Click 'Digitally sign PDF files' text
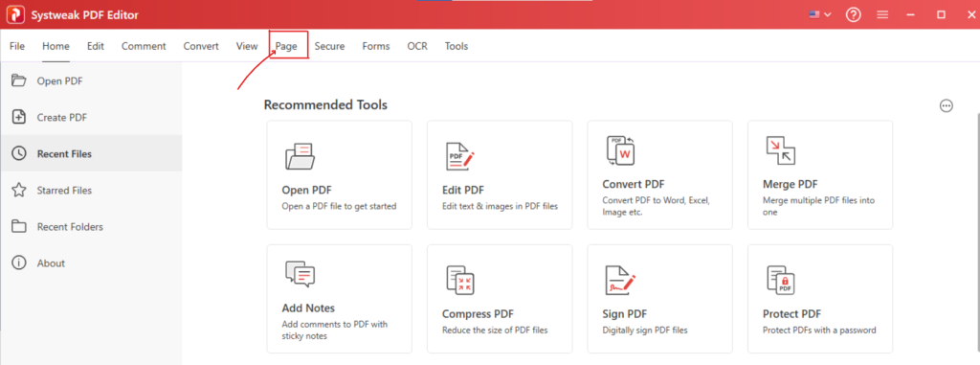This screenshot has width=980, height=365. click(645, 330)
